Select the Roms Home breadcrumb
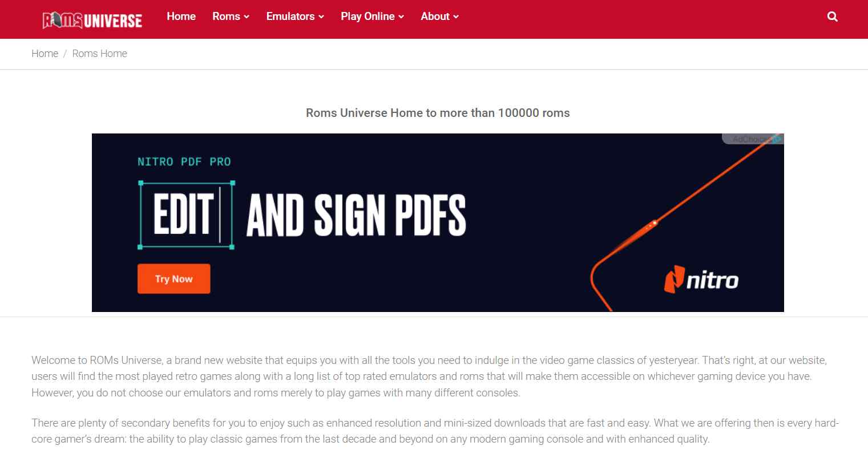The image size is (868, 454). click(x=99, y=54)
